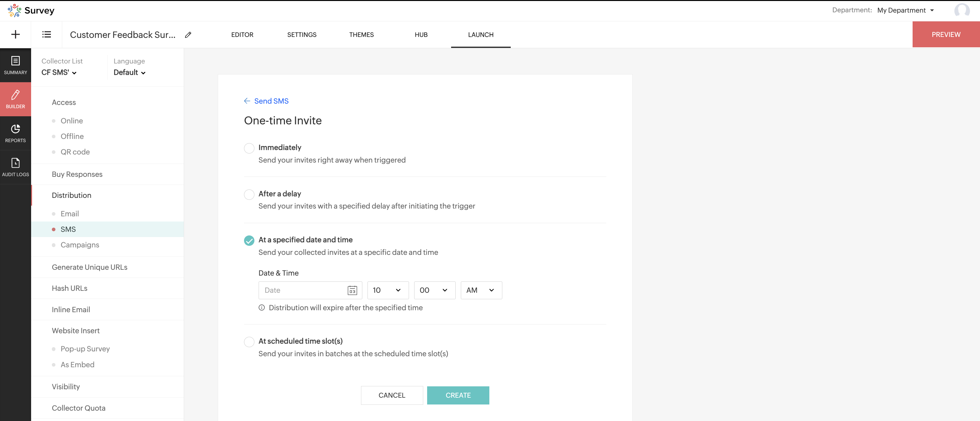The width and height of the screenshot is (980, 421).
Task: Open the Summary sidebar section
Action: coord(16,65)
